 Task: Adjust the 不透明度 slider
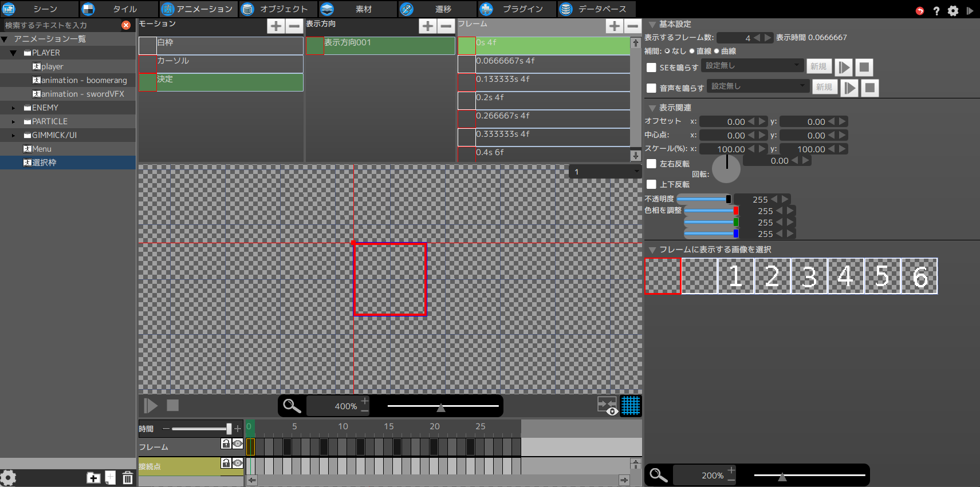tap(705, 199)
